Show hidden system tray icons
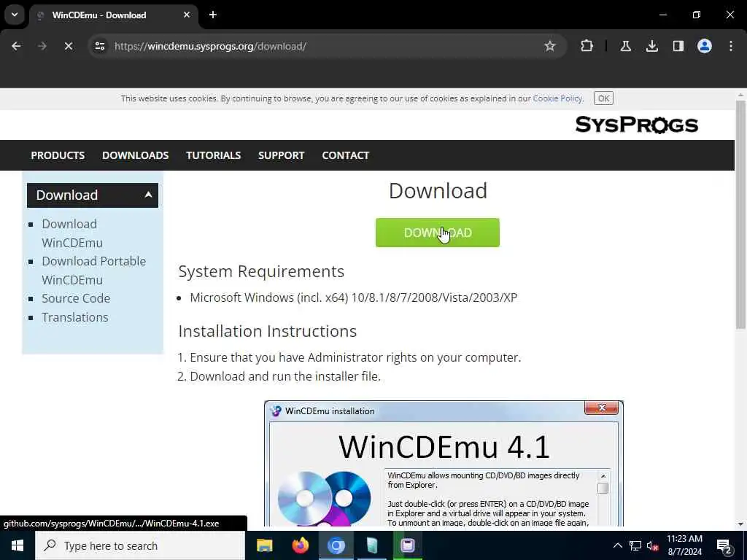Viewport: 747px width, 560px height. click(x=617, y=545)
